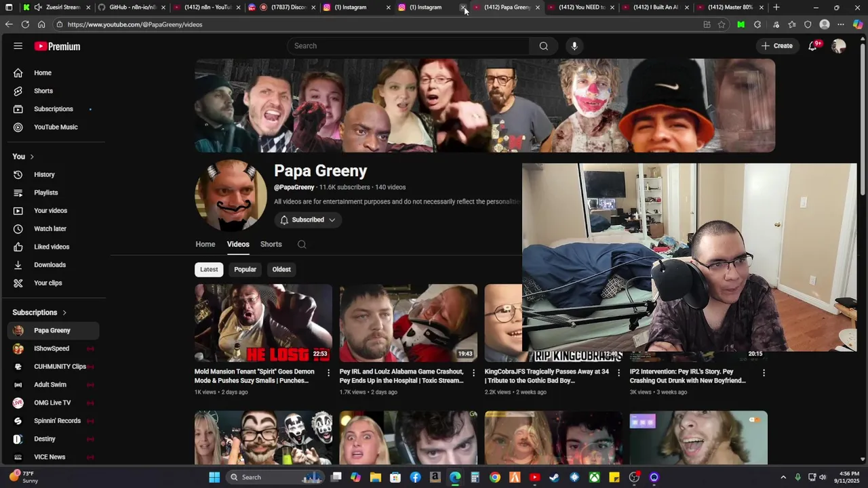Switch to the channel Videos tab

click(x=238, y=244)
